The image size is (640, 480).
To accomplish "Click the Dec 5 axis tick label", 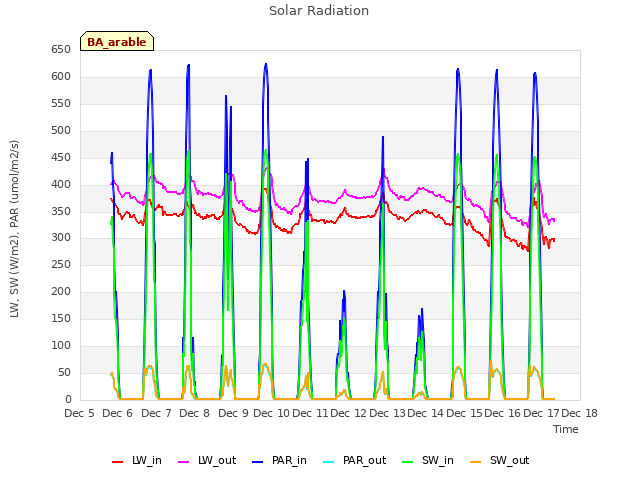I will [79, 413].
